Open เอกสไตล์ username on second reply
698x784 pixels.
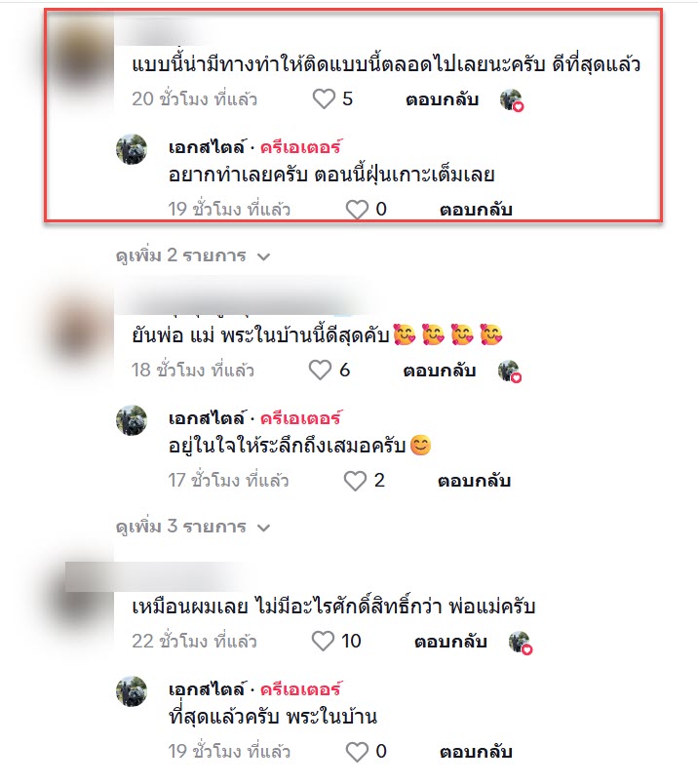click(208, 418)
